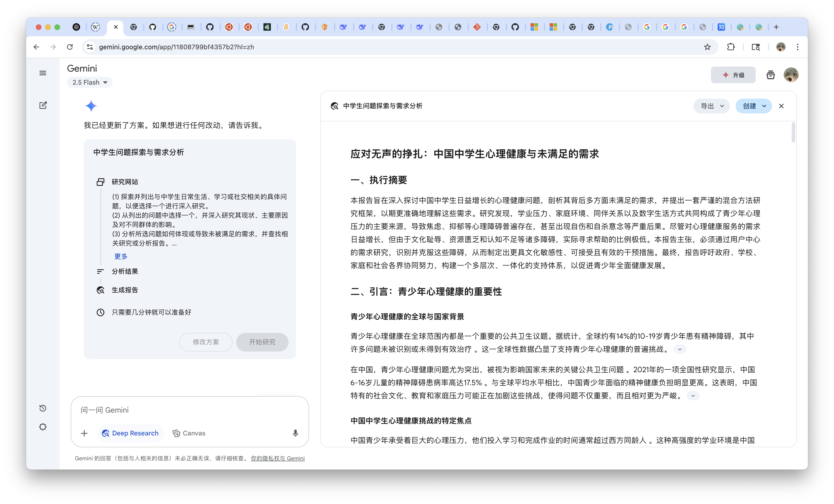834x504 pixels.
Task: Click the report panel vertical scrollbar
Action: pos(793,133)
